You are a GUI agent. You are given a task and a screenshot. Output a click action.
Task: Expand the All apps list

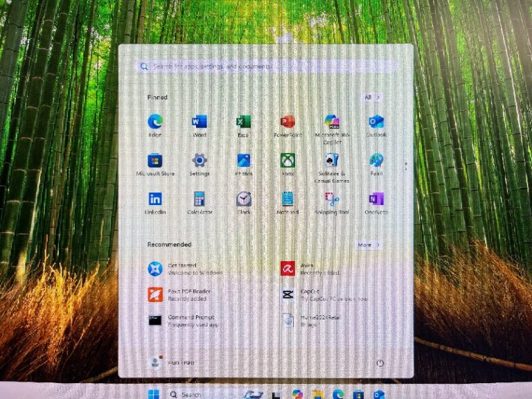click(372, 98)
